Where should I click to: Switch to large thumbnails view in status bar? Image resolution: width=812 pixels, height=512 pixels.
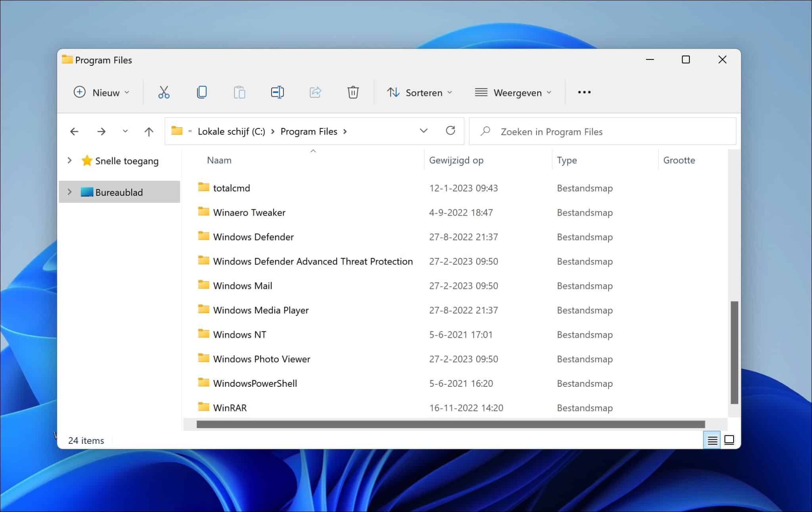pyautogui.click(x=729, y=440)
